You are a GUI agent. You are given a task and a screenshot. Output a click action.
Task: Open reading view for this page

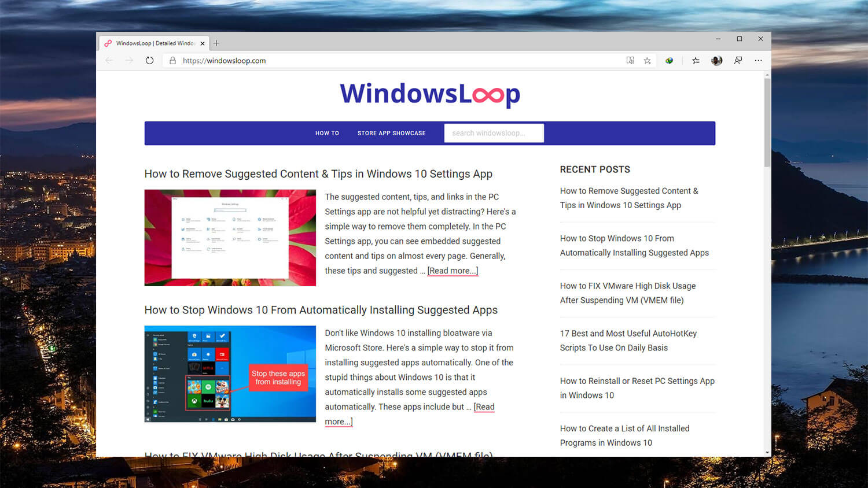pyautogui.click(x=630, y=60)
